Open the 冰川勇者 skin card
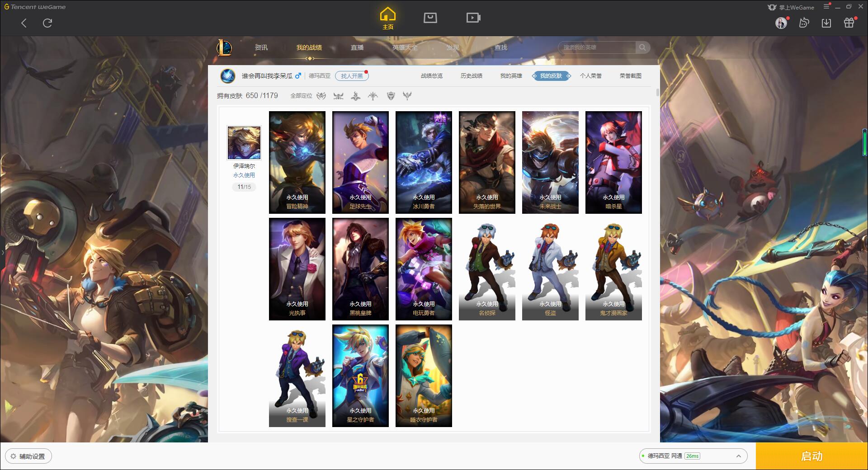The image size is (868, 470). tap(424, 163)
